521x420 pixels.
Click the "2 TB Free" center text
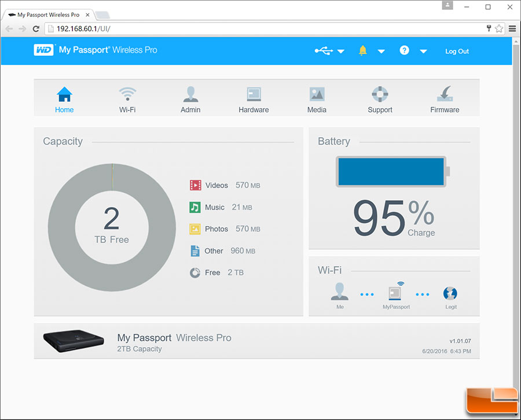click(x=112, y=225)
